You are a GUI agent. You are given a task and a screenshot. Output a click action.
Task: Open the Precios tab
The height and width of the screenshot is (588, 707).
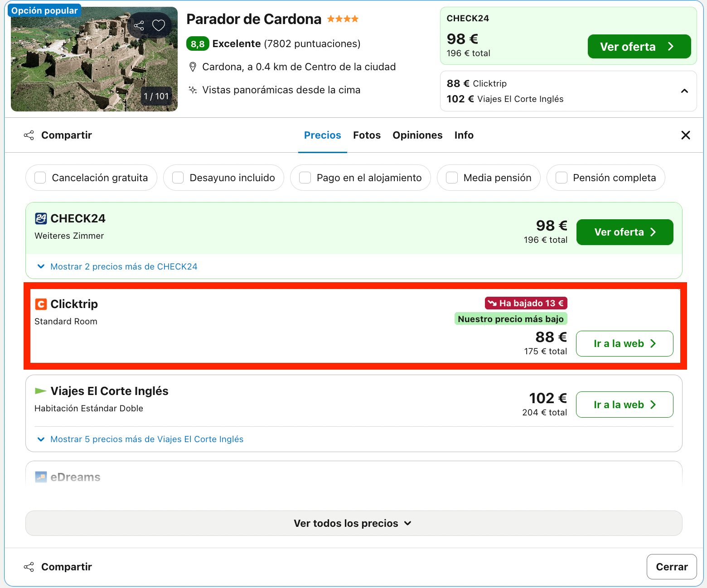[x=323, y=135]
